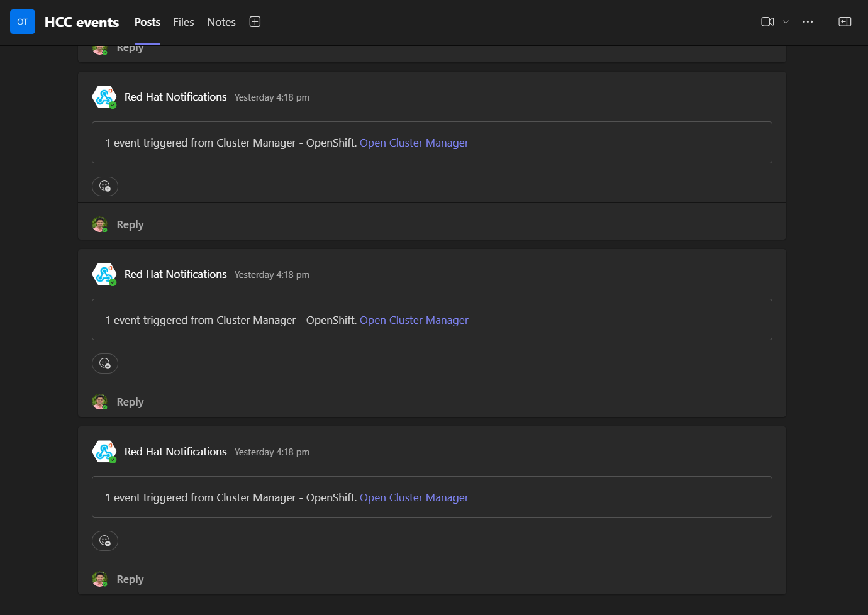Add reaction to first Cluster Manager message
The width and height of the screenshot is (868, 615).
coord(105,186)
